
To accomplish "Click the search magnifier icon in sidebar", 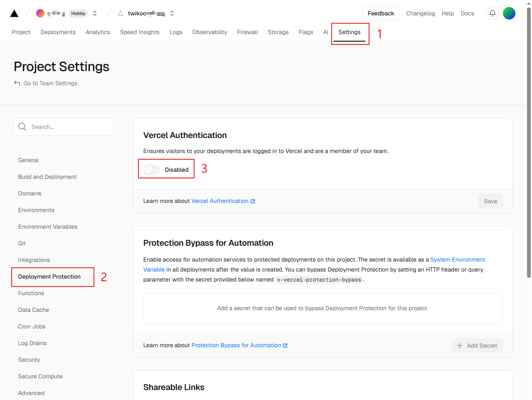I will [22, 127].
